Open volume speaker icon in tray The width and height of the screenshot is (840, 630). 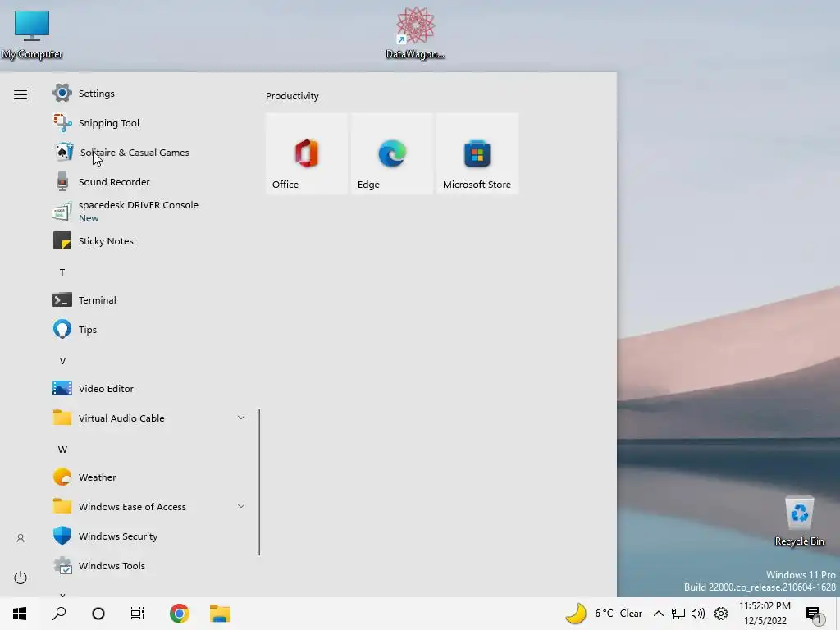(698, 614)
